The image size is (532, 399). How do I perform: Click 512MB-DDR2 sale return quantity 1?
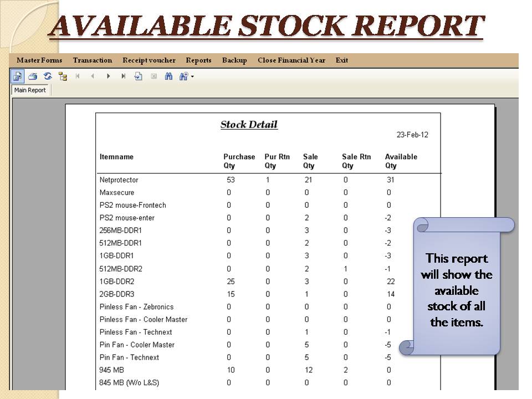345,269
